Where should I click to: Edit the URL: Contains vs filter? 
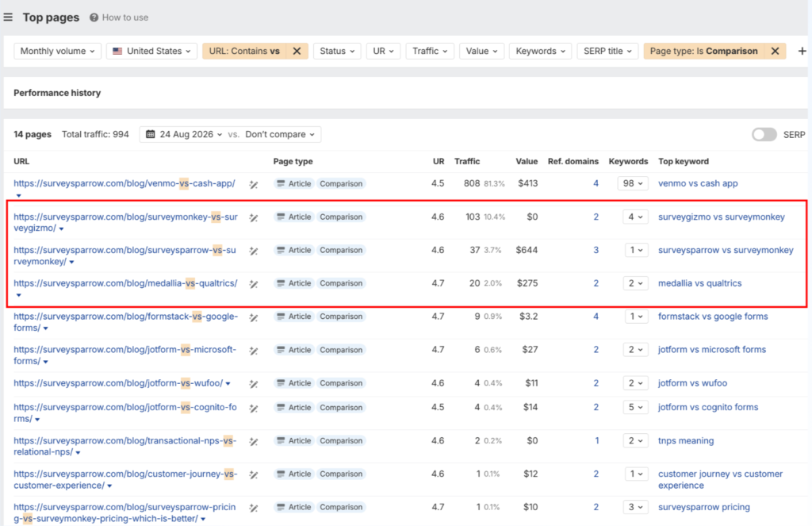[244, 51]
